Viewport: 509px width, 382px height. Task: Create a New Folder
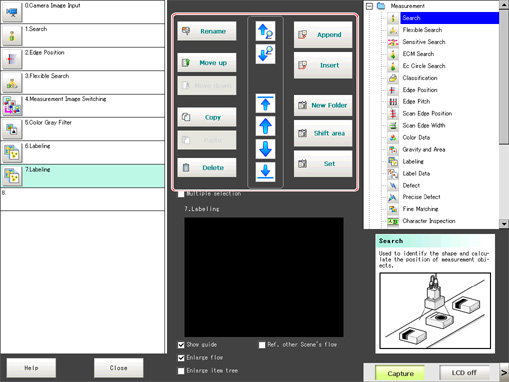click(x=323, y=105)
